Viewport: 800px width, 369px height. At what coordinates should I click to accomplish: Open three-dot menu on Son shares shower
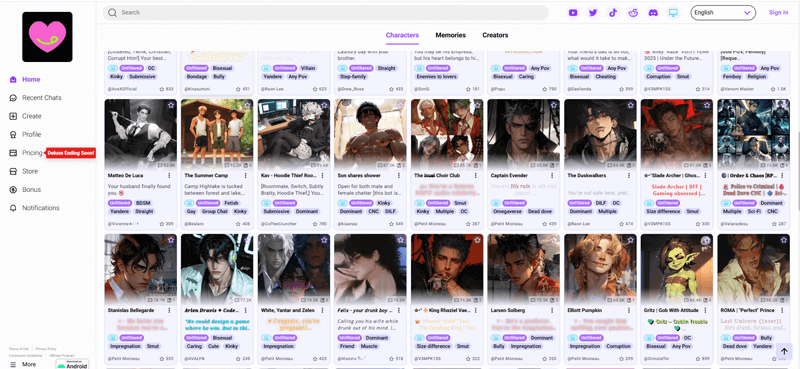pyautogui.click(x=399, y=176)
